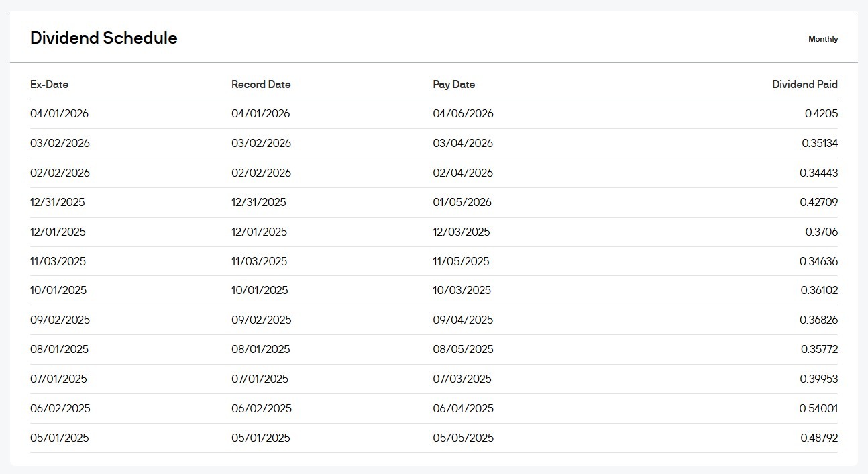The width and height of the screenshot is (868, 474).
Task: Select the 0.54001 dividend amount
Action: point(818,409)
